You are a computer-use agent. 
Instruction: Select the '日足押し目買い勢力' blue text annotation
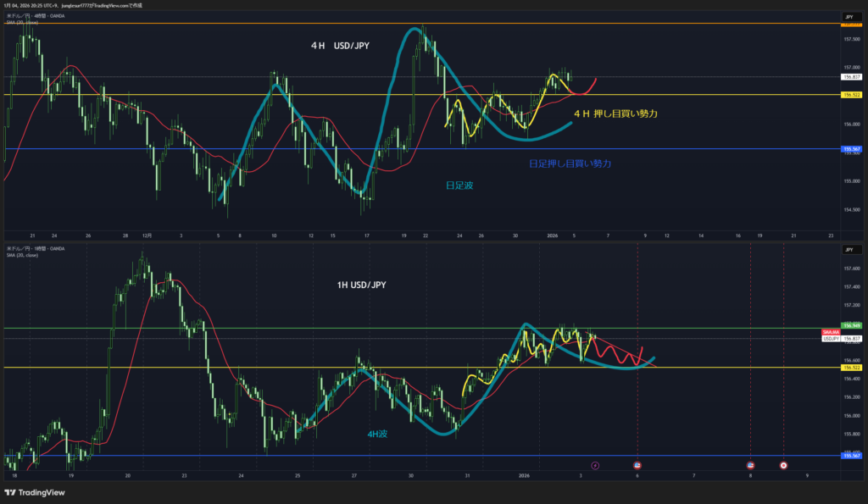tap(570, 163)
